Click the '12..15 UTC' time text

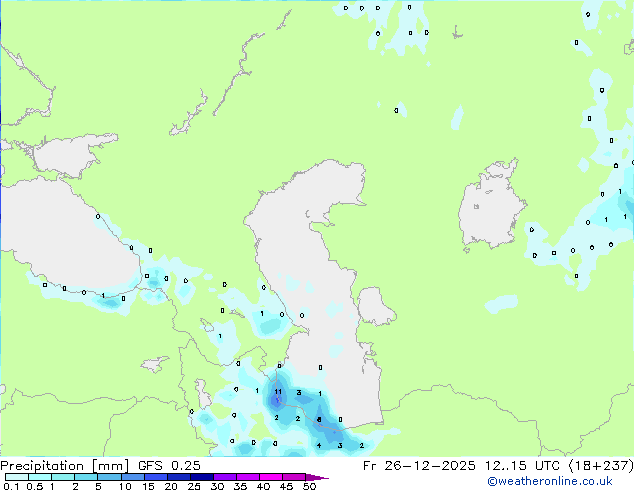click(x=521, y=466)
